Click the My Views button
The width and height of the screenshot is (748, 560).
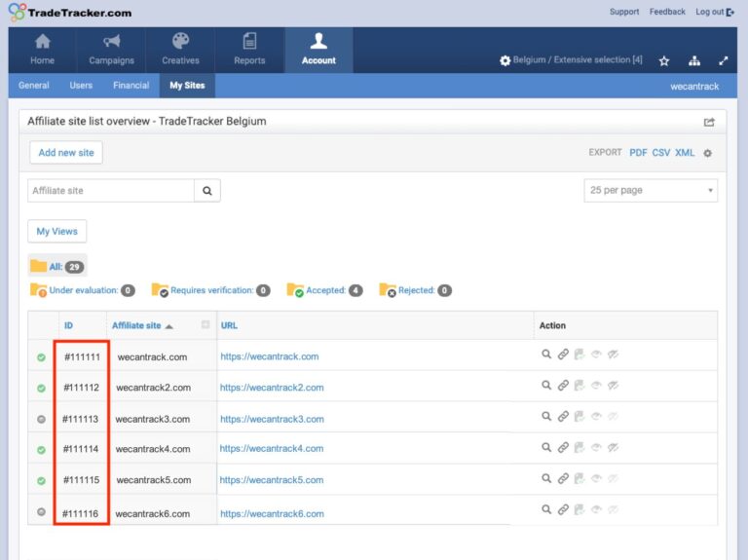57,232
